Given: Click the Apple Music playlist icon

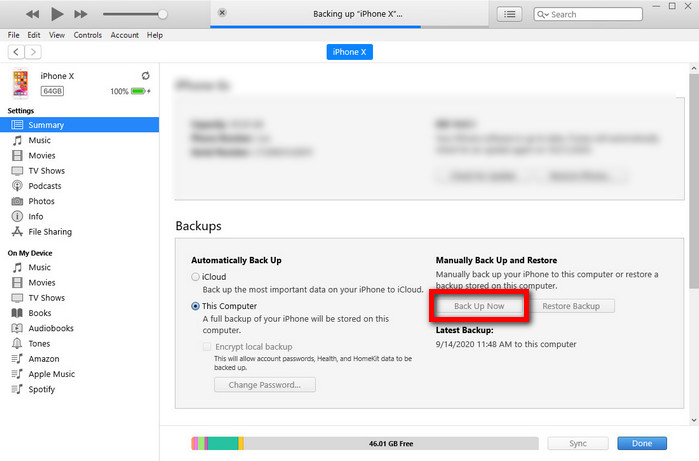Looking at the screenshot, I should (17, 374).
